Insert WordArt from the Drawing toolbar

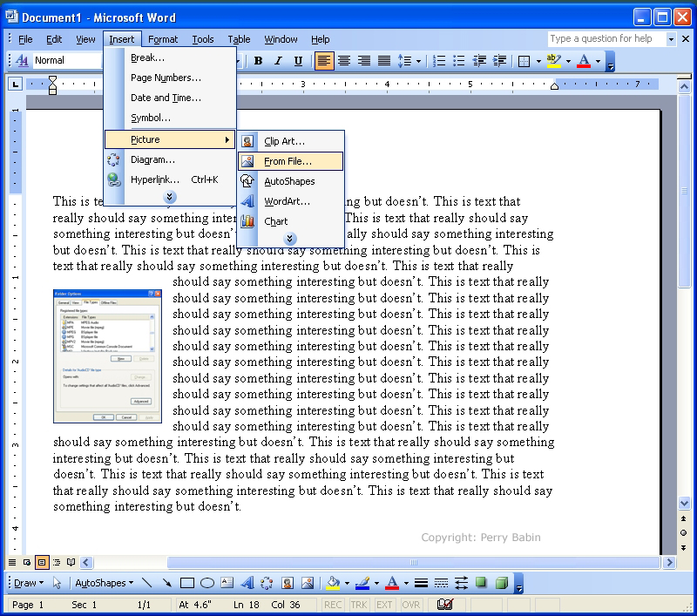coord(247,583)
